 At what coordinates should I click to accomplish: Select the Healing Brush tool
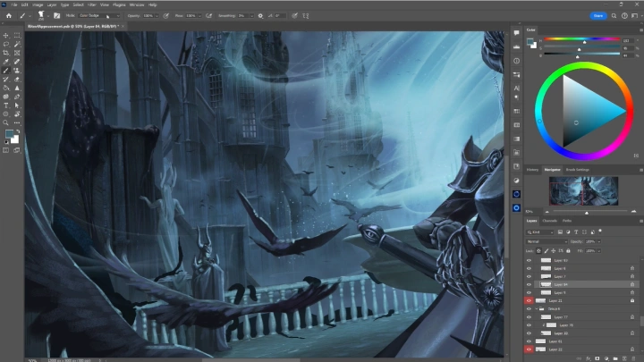pyautogui.click(x=17, y=62)
